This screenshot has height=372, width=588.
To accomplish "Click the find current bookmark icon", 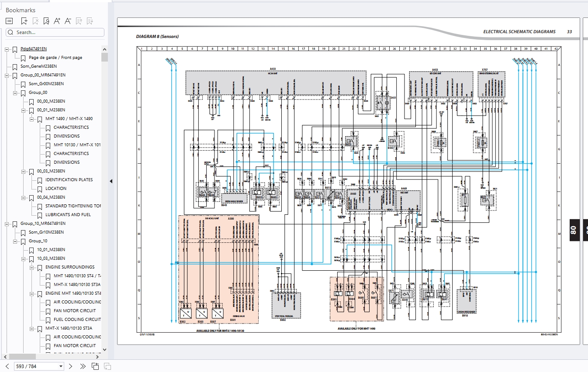I will coord(46,21).
